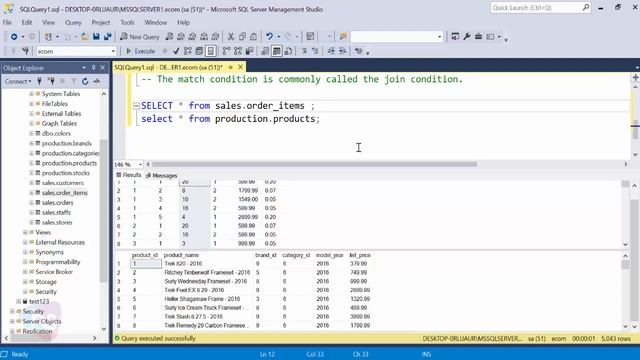640x360 pixels.
Task: Select the sales.order_items table
Action: 64,193
